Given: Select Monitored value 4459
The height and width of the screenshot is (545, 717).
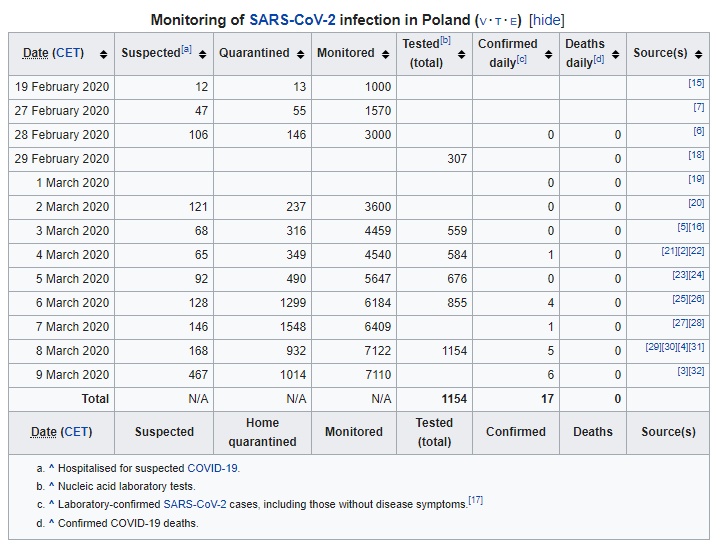Looking at the screenshot, I should coord(378,231).
